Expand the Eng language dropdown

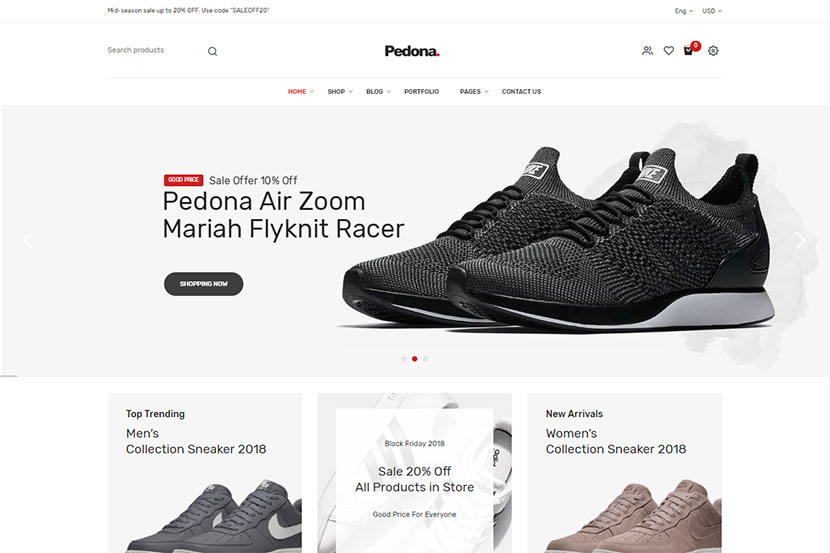pyautogui.click(x=683, y=11)
